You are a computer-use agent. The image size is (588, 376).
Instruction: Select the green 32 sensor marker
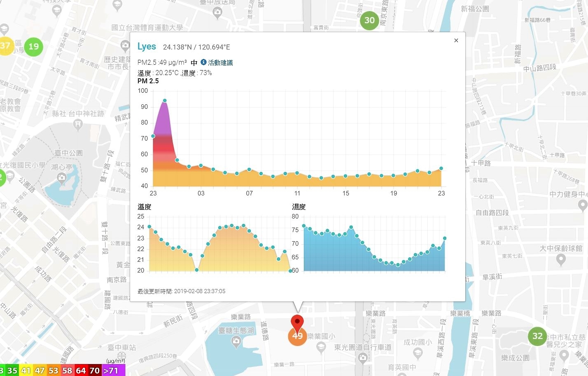537,336
